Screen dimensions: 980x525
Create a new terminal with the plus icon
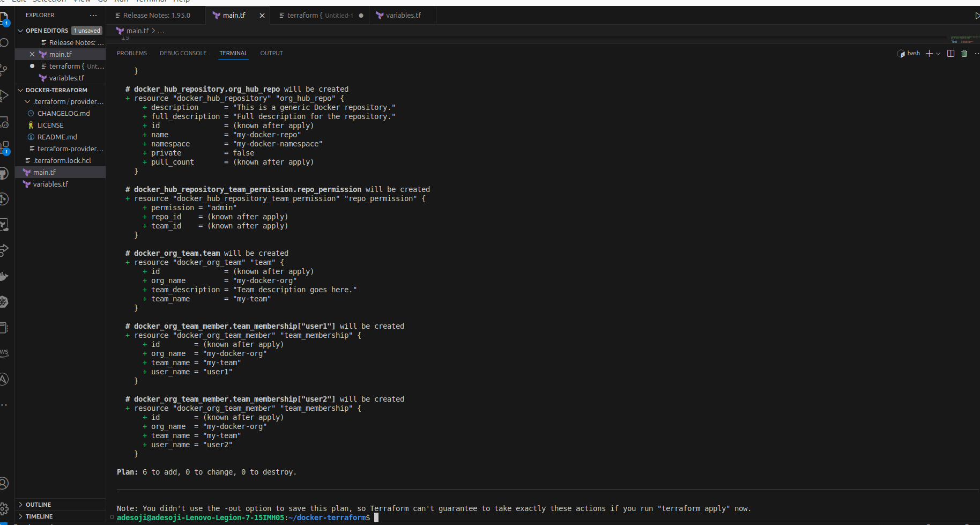tap(929, 53)
